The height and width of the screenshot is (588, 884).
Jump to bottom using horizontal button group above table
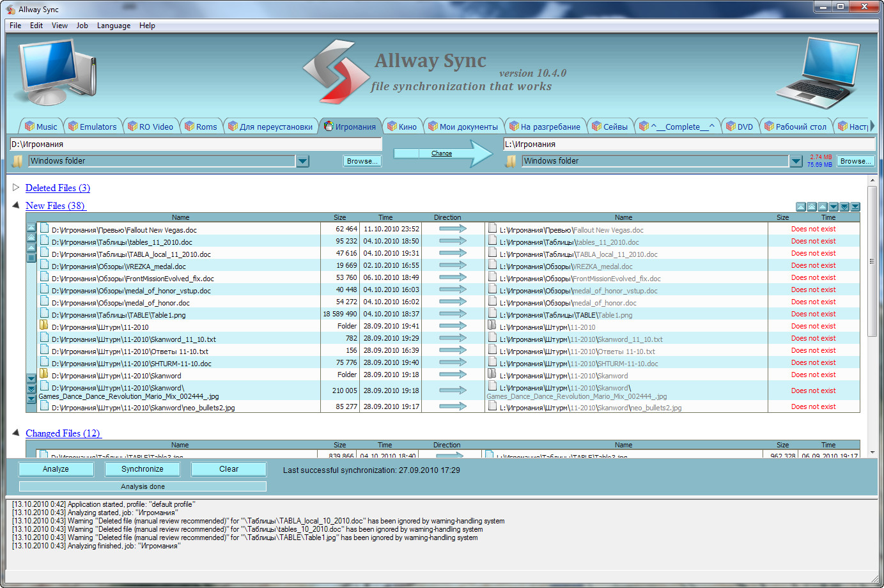[855, 206]
